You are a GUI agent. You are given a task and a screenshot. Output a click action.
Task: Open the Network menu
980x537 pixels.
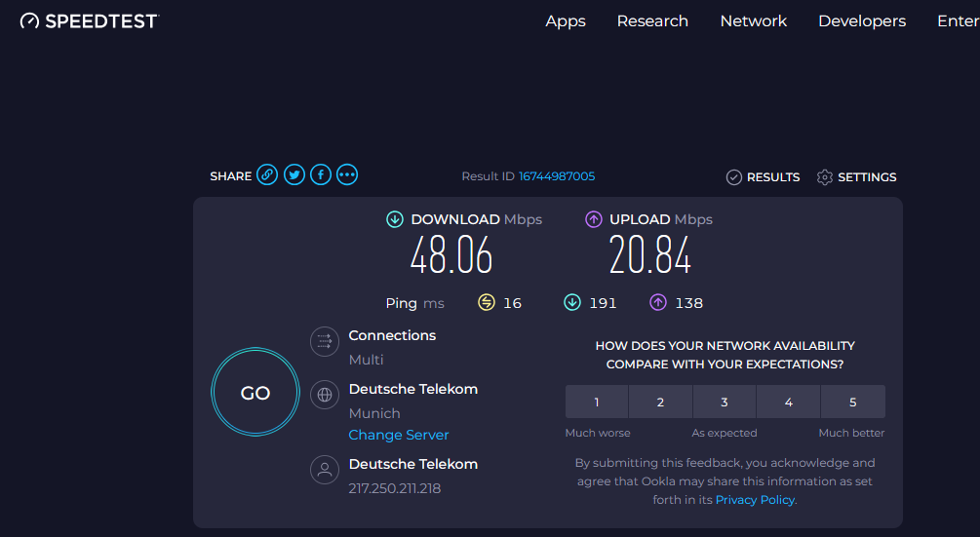pyautogui.click(x=753, y=21)
